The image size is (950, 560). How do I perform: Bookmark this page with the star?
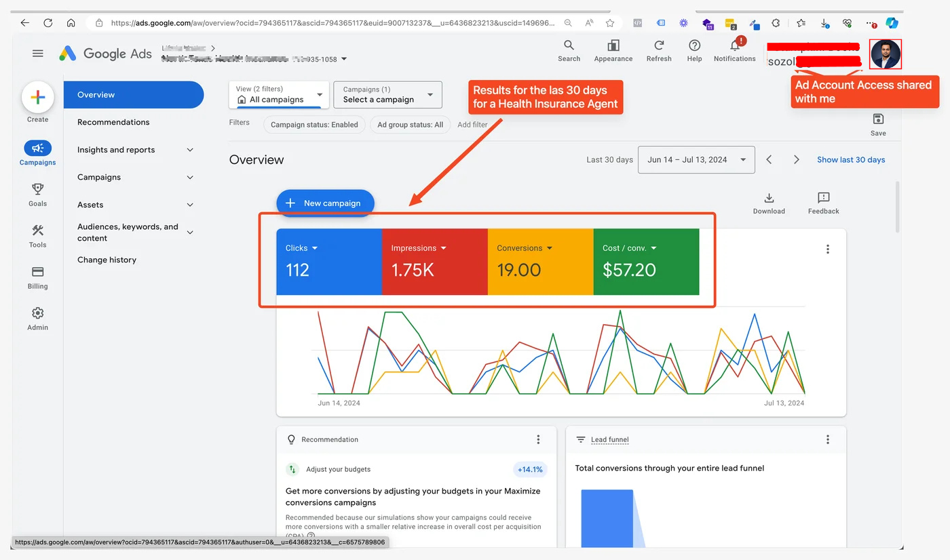(610, 22)
